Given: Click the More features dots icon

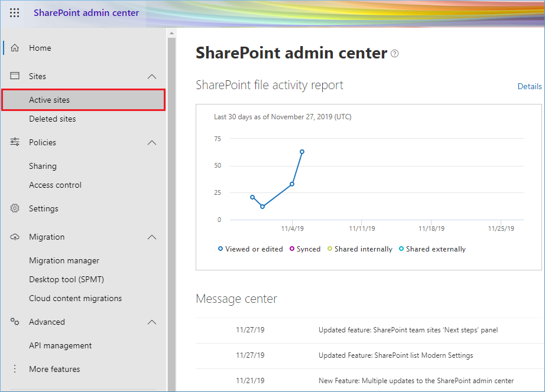Looking at the screenshot, I should click(x=15, y=369).
